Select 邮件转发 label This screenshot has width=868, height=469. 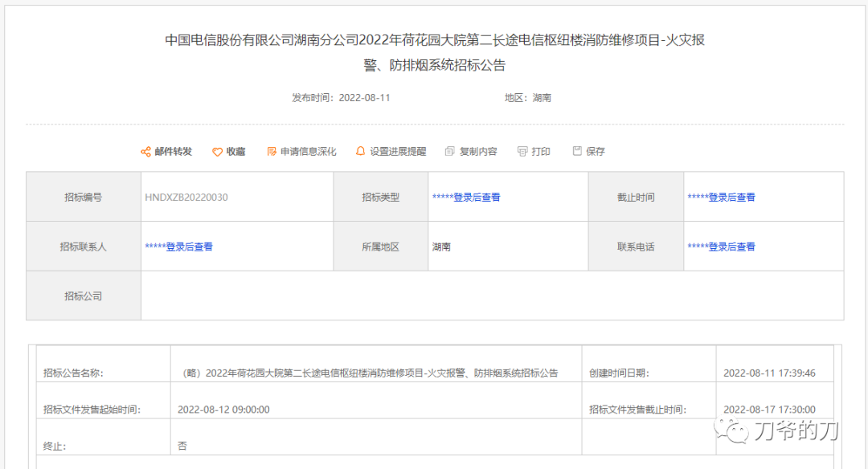click(x=174, y=152)
